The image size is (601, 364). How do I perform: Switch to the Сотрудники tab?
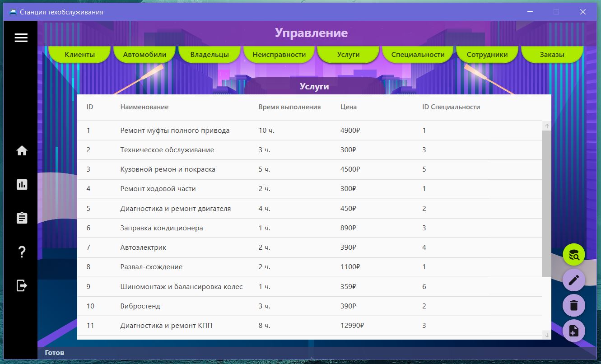pyautogui.click(x=487, y=55)
